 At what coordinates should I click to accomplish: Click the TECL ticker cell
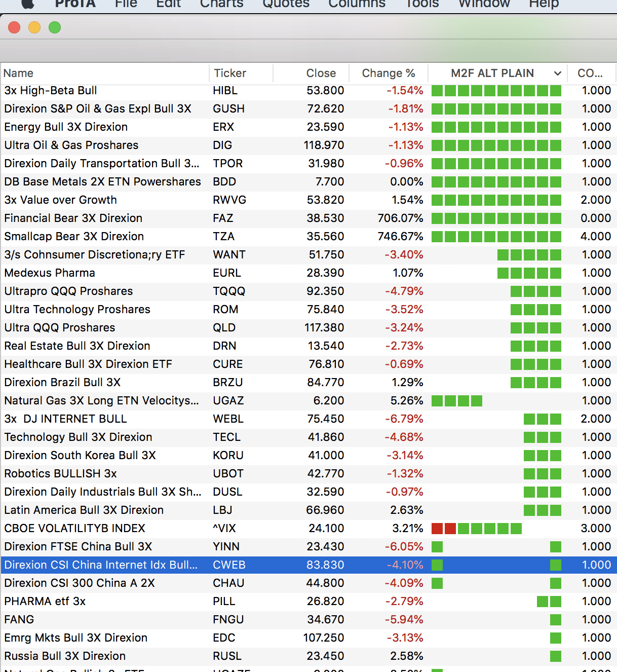(x=226, y=437)
